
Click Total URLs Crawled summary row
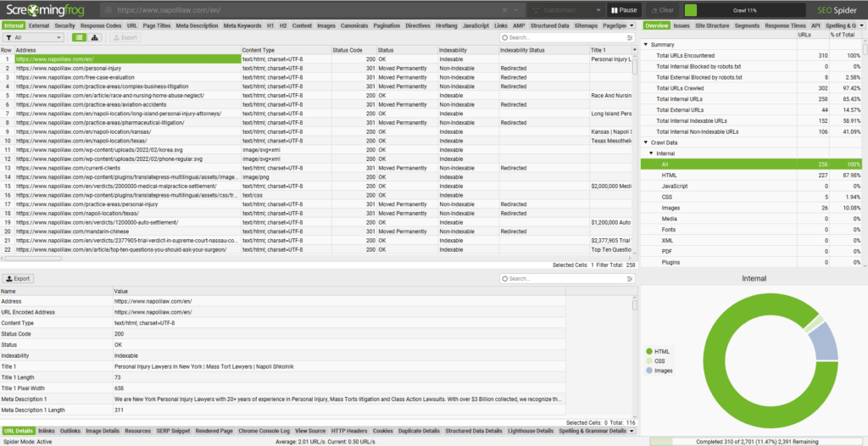pos(751,88)
